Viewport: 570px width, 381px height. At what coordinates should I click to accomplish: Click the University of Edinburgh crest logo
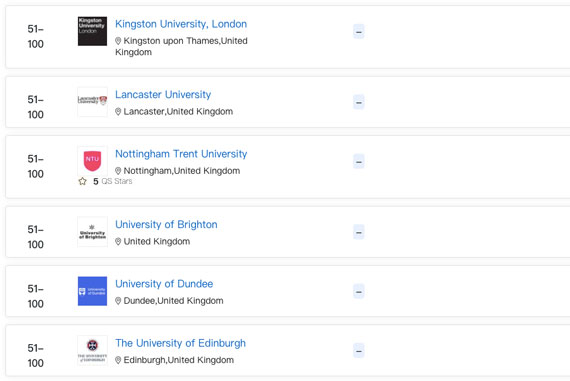click(x=92, y=350)
